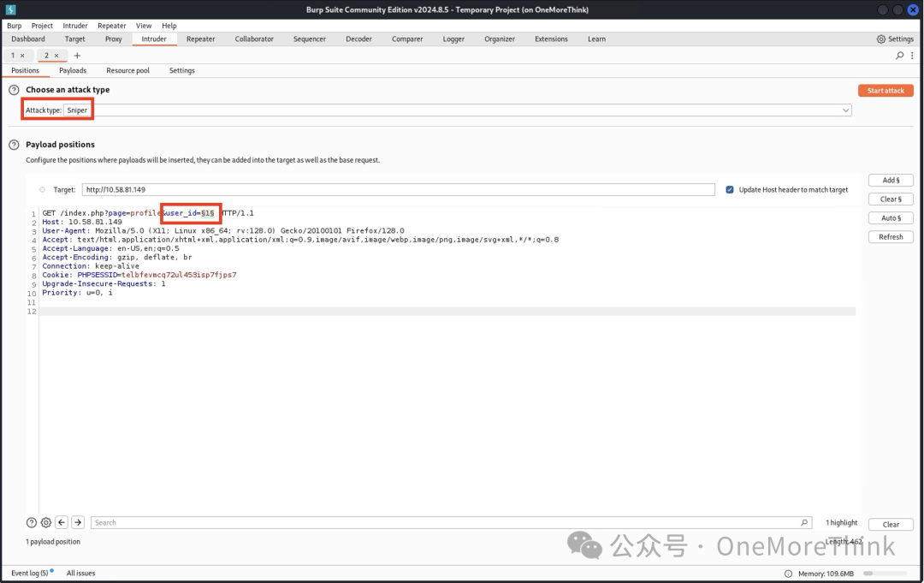The height and width of the screenshot is (583, 924).
Task: Add a new Intruder tab
Action: point(77,56)
